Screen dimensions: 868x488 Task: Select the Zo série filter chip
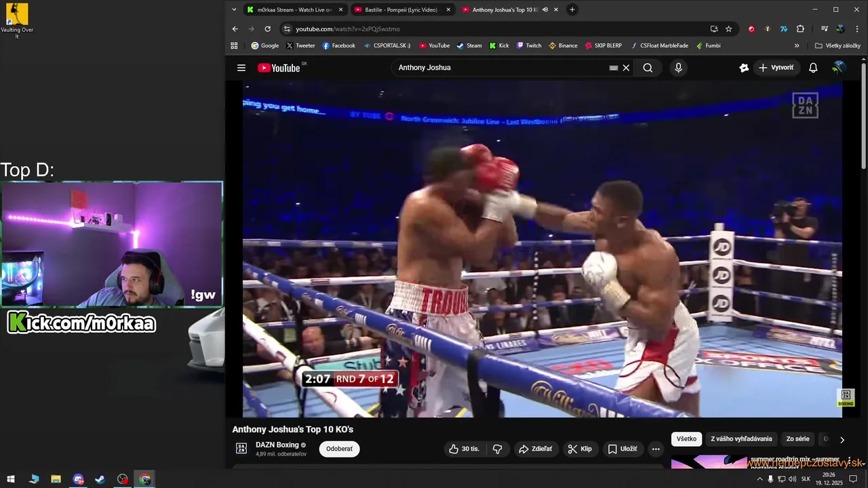(x=797, y=439)
